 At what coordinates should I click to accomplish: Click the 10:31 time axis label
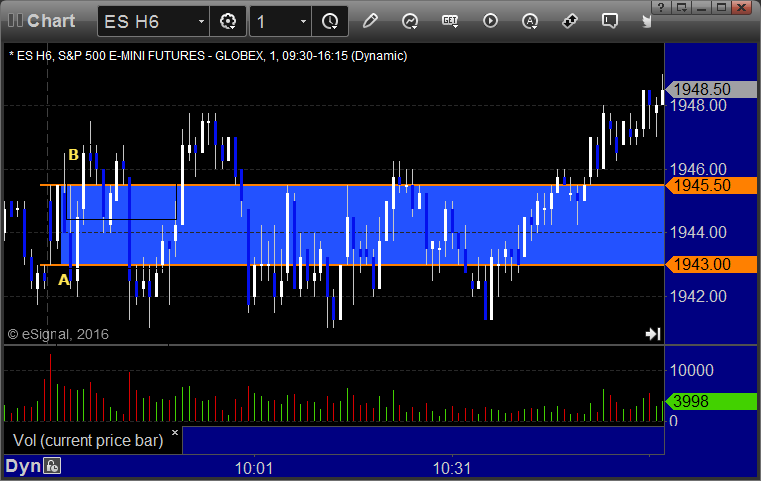pos(452,468)
